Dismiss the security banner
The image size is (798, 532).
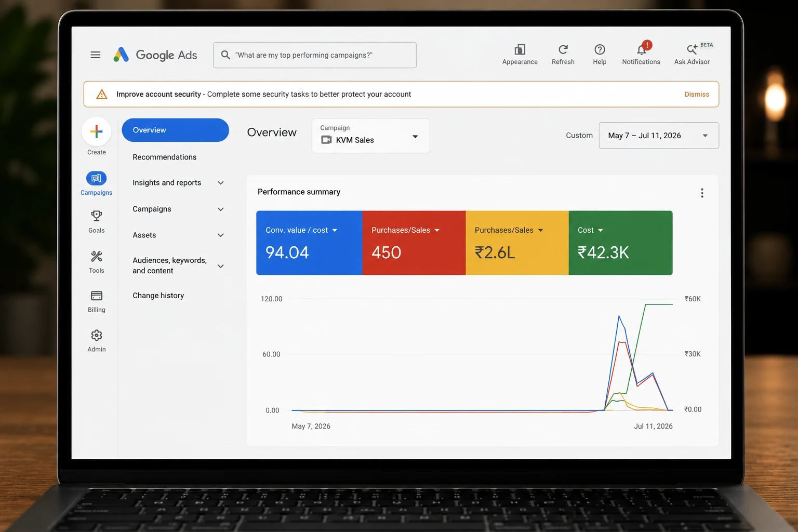697,94
